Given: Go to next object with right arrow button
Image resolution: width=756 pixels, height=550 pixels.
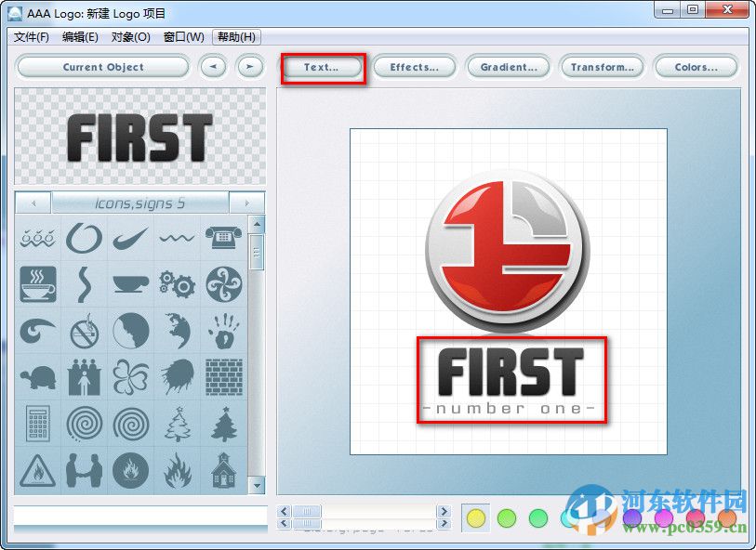Looking at the screenshot, I should (x=250, y=67).
